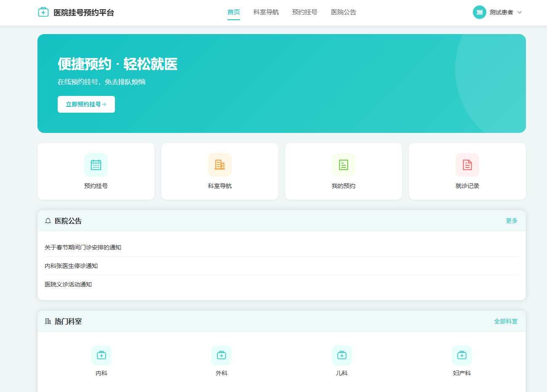The image size is (547, 392).
Task: Open the 预约挂号 navigation tab
Action: point(305,12)
